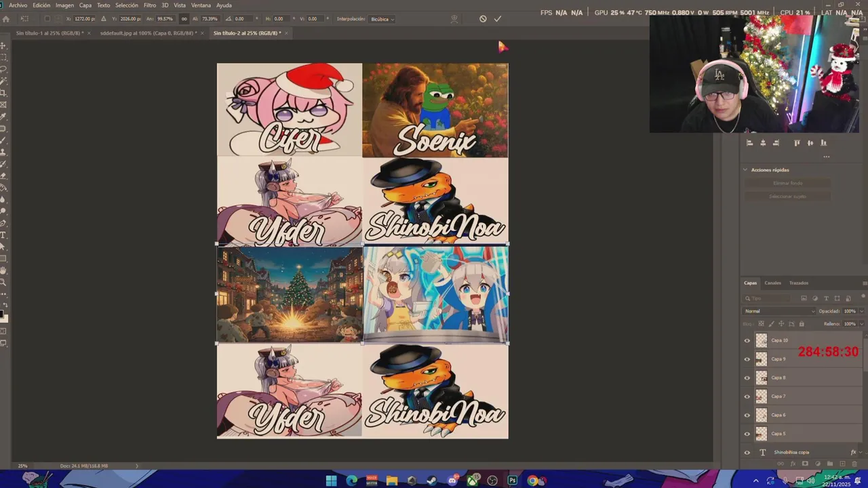
Task: Open the Windows Start menu
Action: (x=331, y=481)
